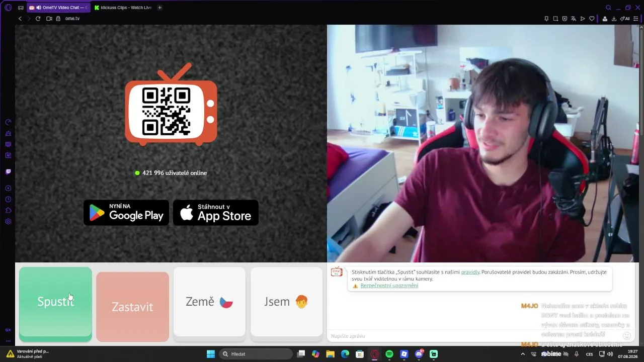
Task: Go back to the previous page
Action: [x=20, y=19]
